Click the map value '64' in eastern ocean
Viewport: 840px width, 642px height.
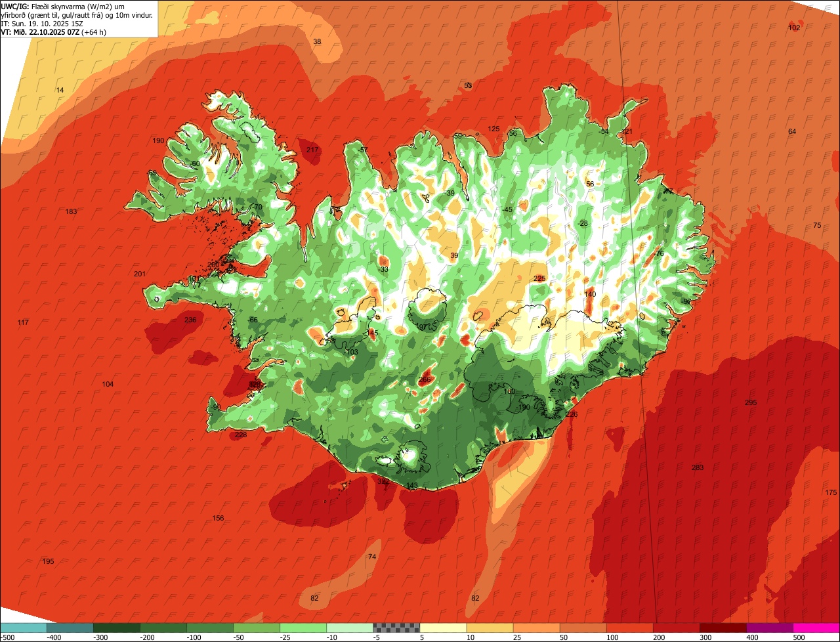point(792,131)
